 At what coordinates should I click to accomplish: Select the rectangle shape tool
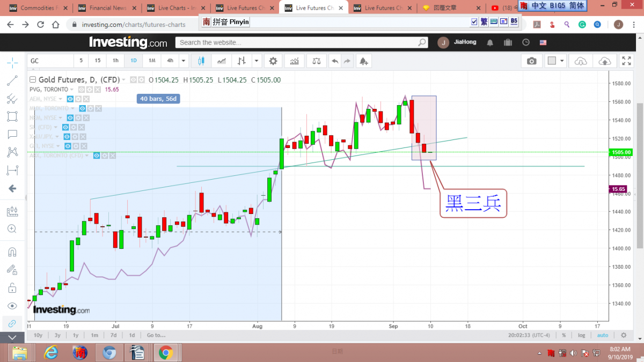(x=12, y=116)
